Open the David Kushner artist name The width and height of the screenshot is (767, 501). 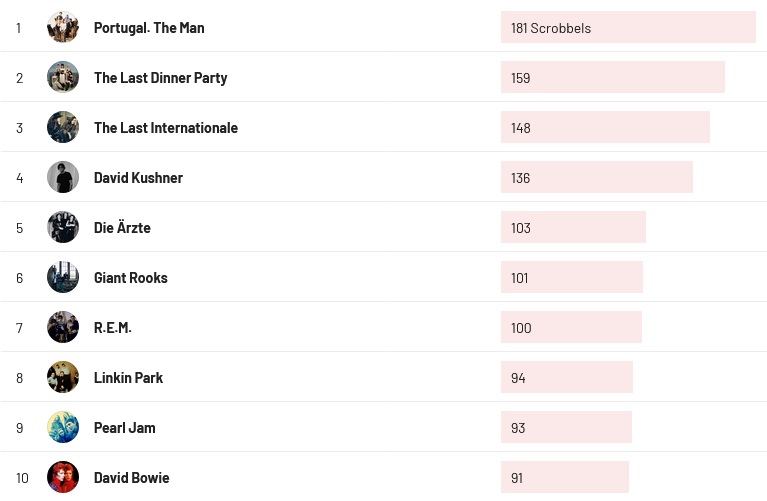[x=138, y=178]
